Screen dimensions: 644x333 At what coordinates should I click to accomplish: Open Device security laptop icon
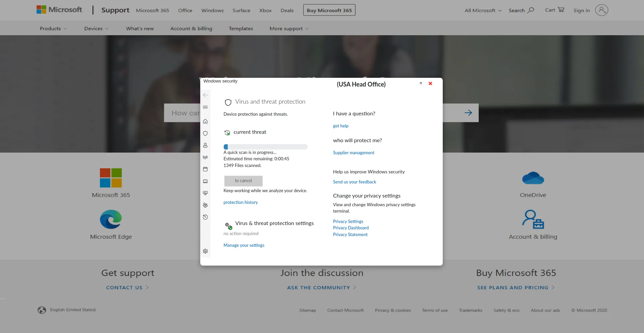[205, 181]
